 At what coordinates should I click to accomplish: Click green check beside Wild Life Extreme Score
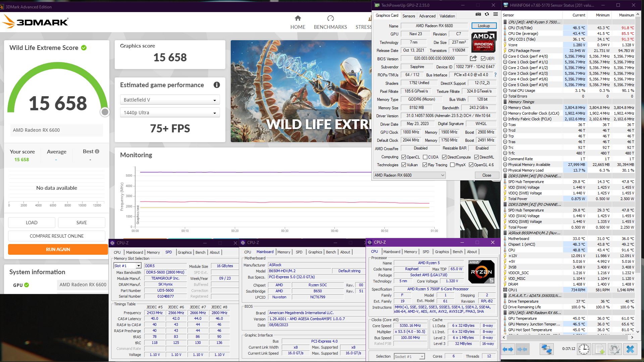(x=84, y=48)
